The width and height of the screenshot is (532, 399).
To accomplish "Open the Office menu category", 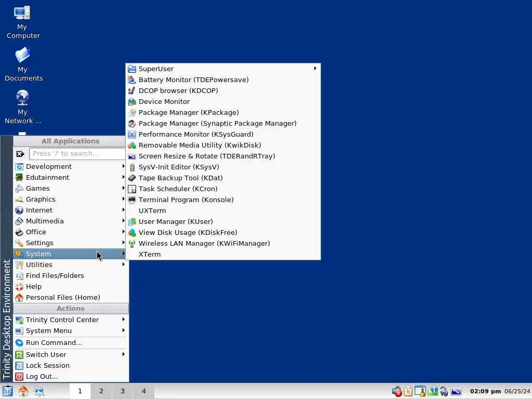I will (x=70, y=232).
